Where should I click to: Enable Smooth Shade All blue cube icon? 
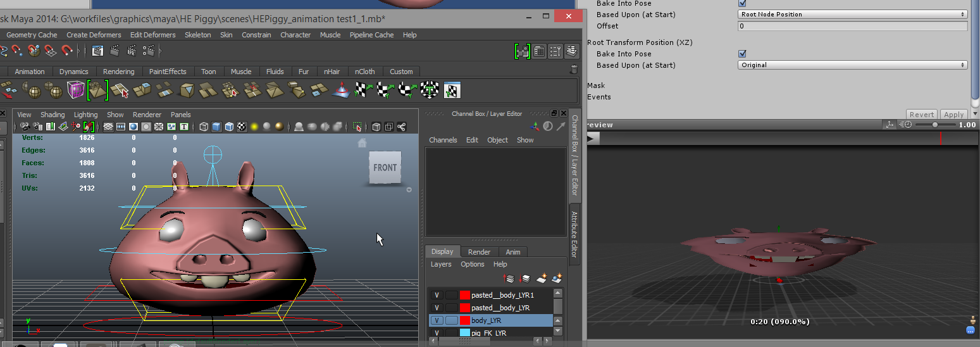216,127
